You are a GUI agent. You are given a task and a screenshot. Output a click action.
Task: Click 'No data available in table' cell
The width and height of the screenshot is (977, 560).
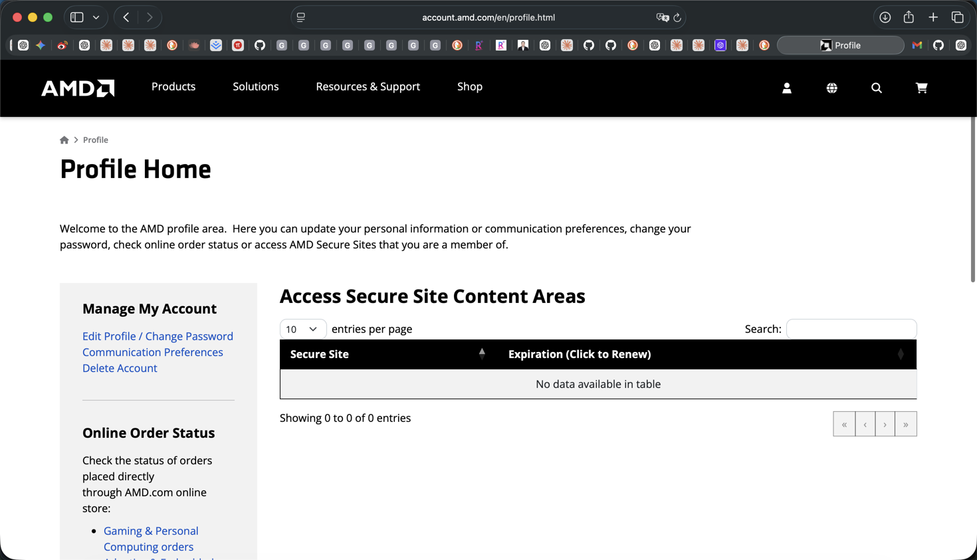[598, 384]
